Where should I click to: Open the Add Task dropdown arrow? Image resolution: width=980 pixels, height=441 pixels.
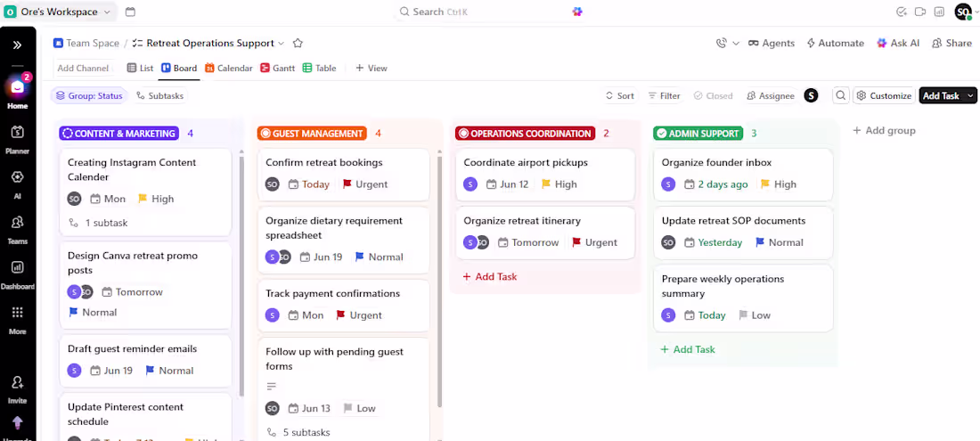(x=970, y=95)
